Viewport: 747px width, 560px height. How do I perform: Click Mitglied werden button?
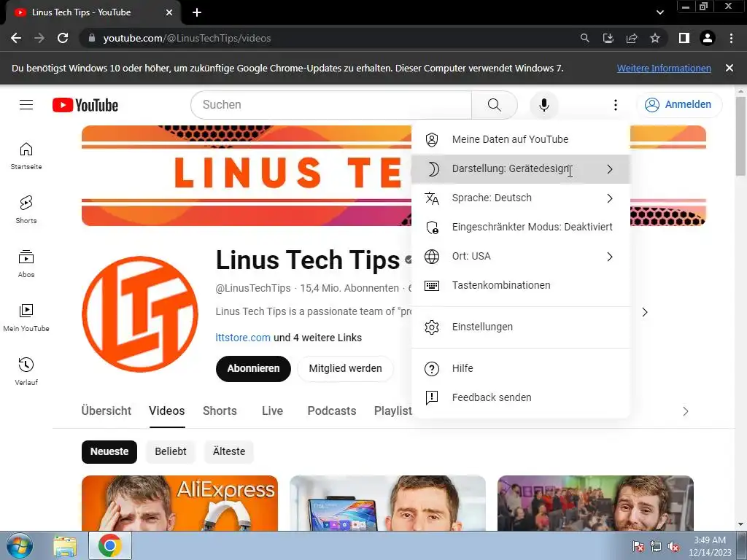(x=345, y=368)
